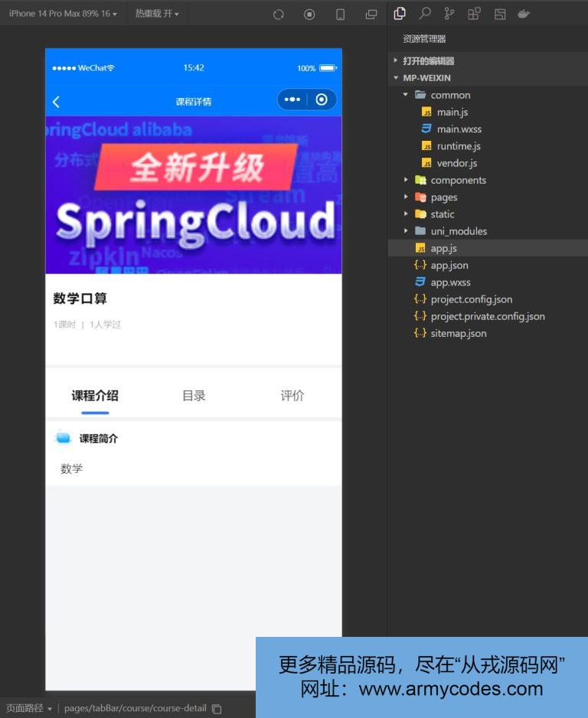Tap the back arrow in the mini program
Viewport: 588px width, 718px height.
56,102
